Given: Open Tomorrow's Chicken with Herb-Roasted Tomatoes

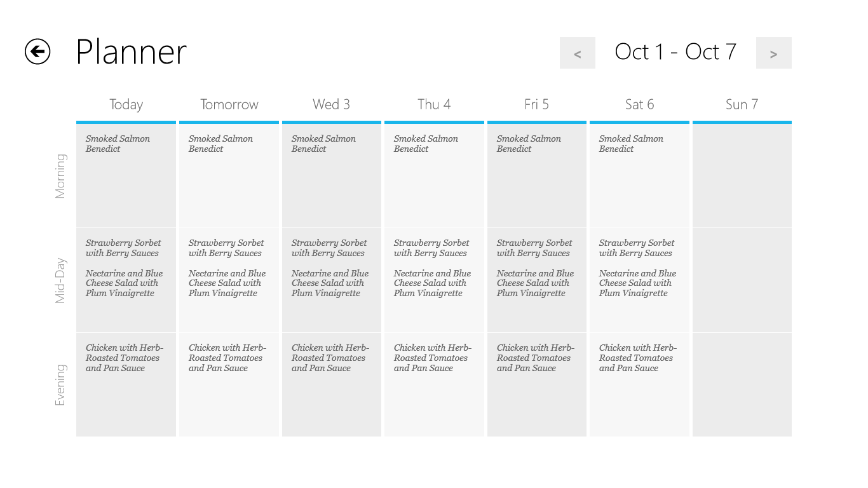Looking at the screenshot, I should pyautogui.click(x=227, y=358).
